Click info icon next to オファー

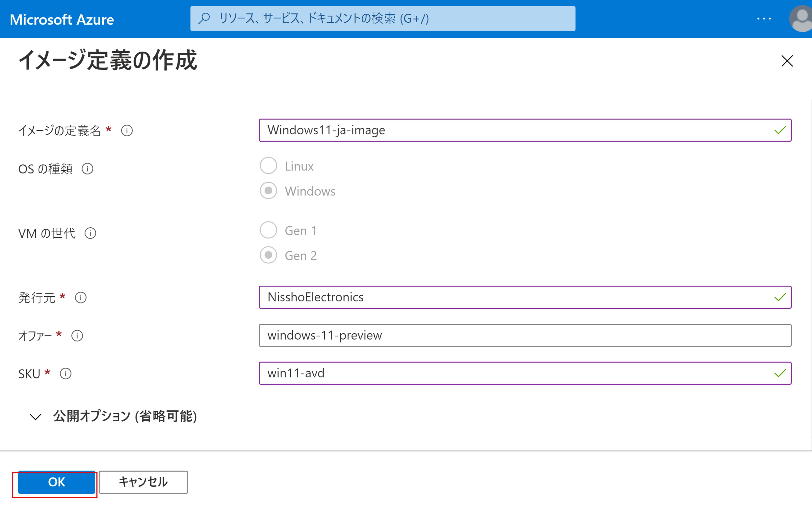77,336
